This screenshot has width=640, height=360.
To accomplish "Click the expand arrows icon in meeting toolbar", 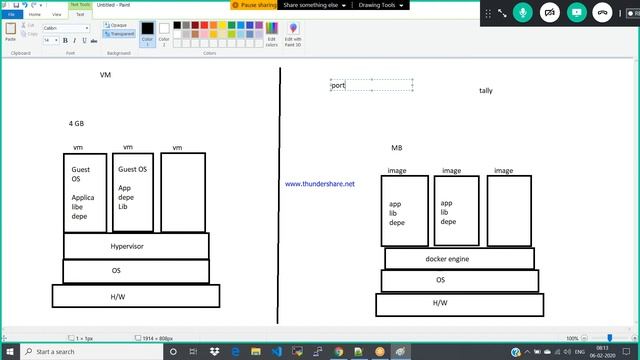I will [x=502, y=13].
